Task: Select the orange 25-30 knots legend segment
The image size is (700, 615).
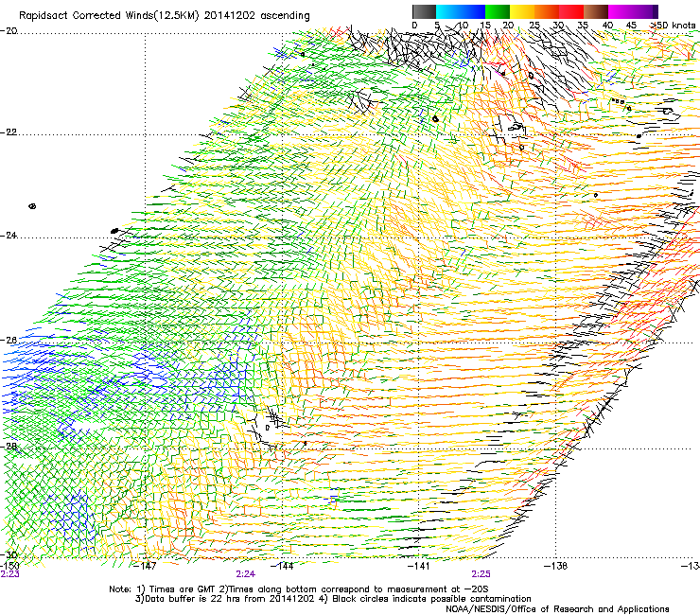Action: pyautogui.click(x=547, y=11)
